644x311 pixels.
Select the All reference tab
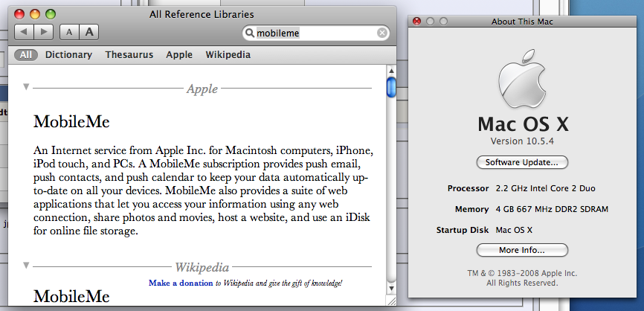pos(26,55)
